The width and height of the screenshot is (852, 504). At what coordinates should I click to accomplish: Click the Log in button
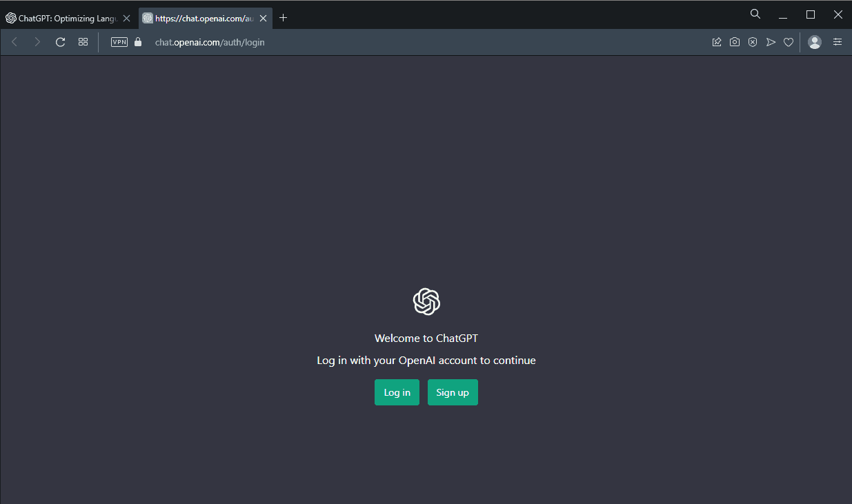(397, 392)
